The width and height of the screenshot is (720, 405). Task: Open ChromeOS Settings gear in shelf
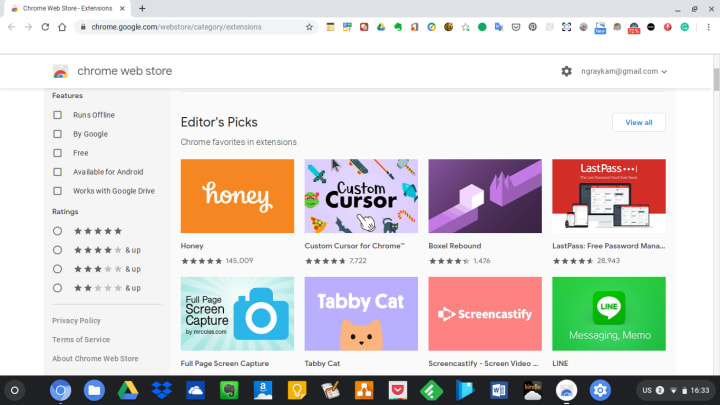(x=600, y=390)
